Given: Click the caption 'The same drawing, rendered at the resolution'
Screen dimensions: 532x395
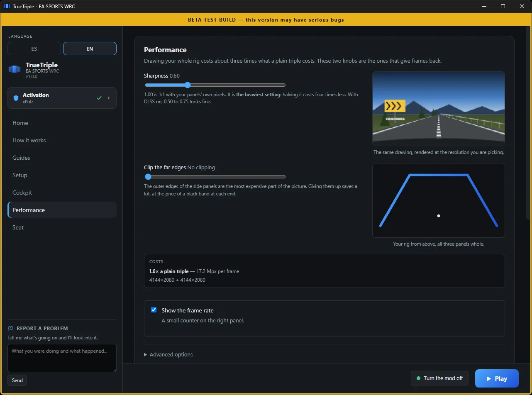Looking at the screenshot, I should (x=439, y=152).
